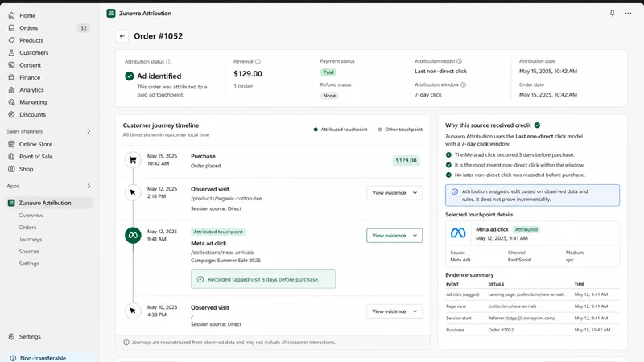
Task: Open Overview under Zunavro Attribution
Action: tap(31, 215)
